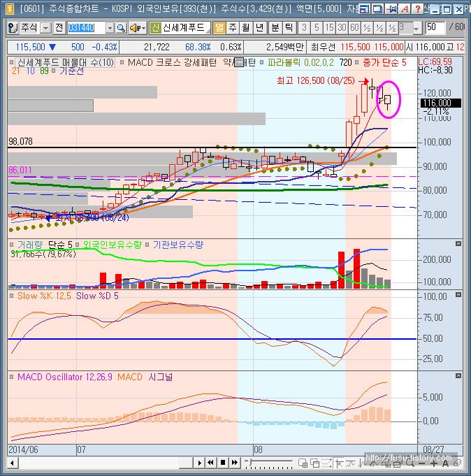Toggle the MACD 크로스 강세패턴 marker

pos(122,62)
